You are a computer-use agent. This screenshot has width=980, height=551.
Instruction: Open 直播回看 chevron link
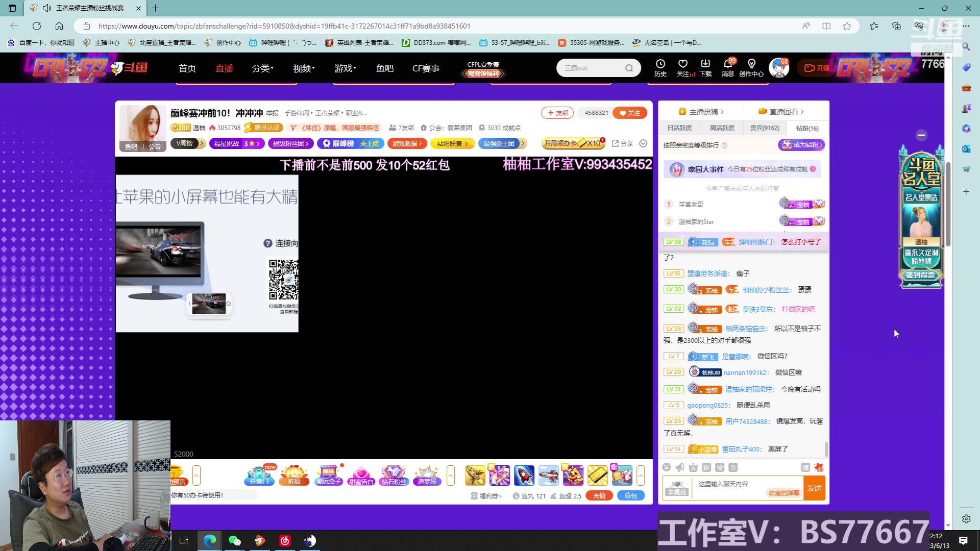pyautogui.click(x=781, y=112)
